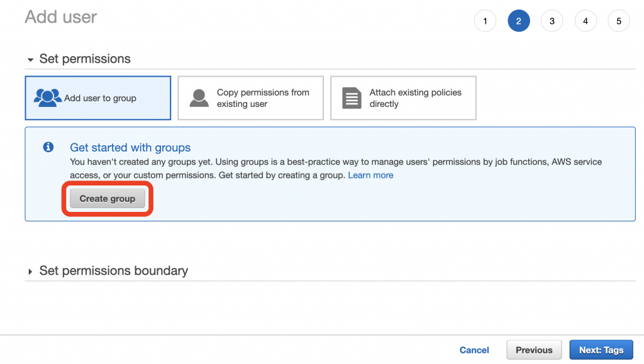
Task: Click the Cancel link
Action: [x=474, y=350]
